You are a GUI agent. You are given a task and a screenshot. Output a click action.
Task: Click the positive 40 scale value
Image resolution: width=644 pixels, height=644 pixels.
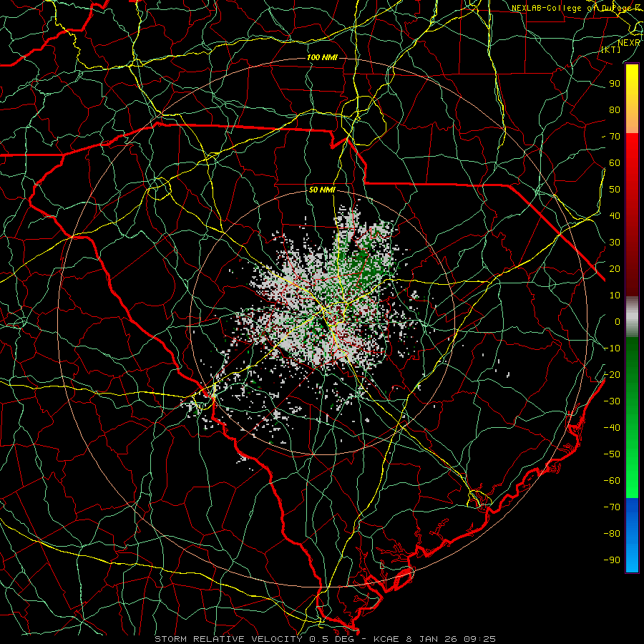(615, 216)
